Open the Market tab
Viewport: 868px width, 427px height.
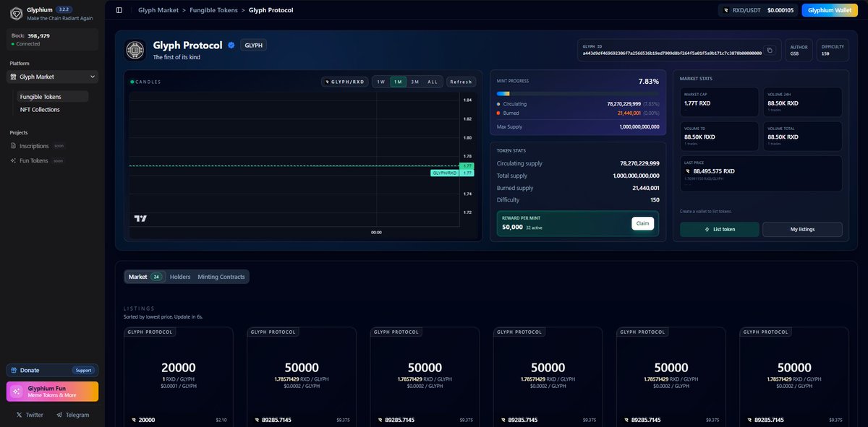point(146,277)
